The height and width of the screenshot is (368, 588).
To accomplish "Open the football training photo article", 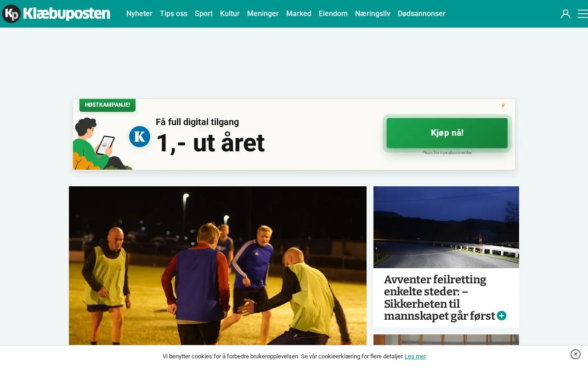I will click(218, 265).
